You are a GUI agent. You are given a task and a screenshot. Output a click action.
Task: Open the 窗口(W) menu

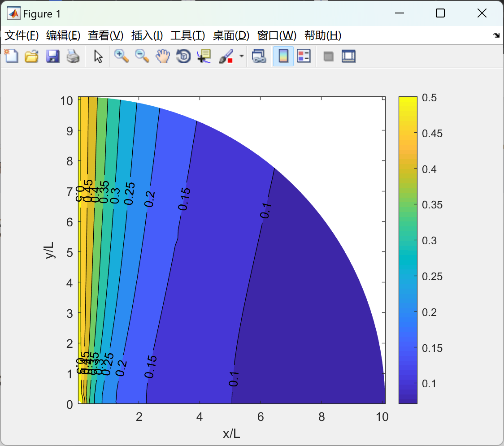tap(277, 35)
